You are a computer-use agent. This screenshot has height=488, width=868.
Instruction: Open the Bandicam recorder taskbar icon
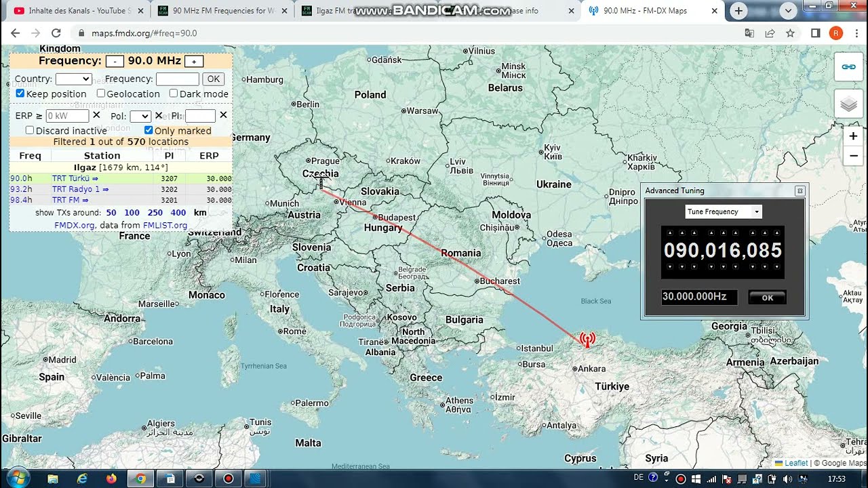(x=229, y=479)
